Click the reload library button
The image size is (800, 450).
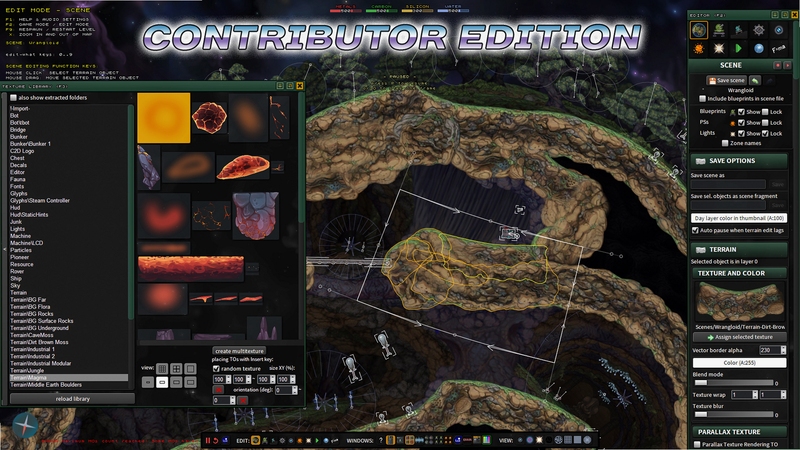pyautogui.click(x=72, y=398)
